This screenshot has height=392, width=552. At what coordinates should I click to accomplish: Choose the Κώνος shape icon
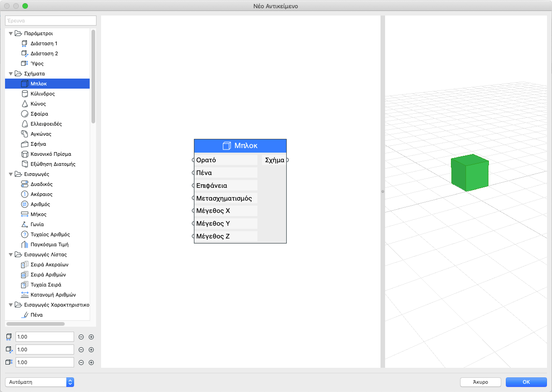25,104
